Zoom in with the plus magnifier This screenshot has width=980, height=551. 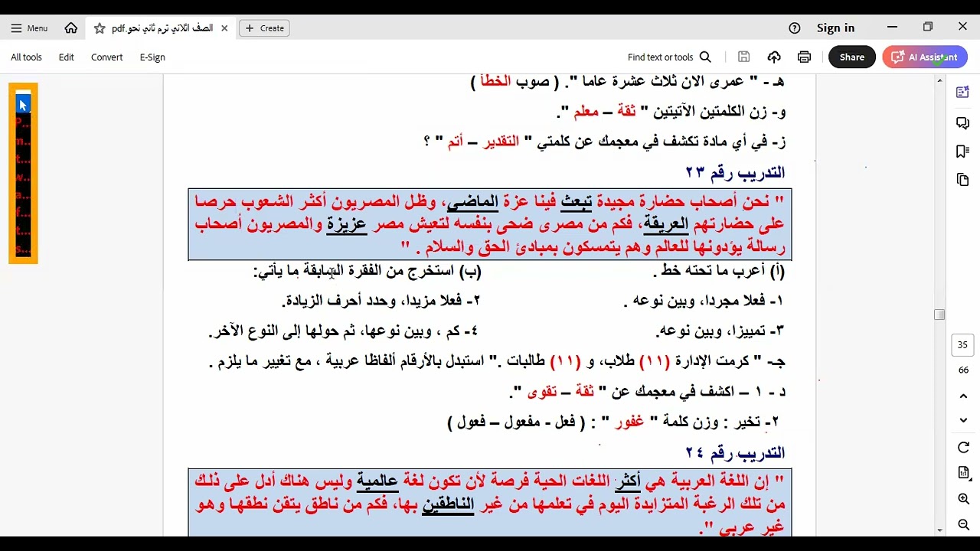tap(963, 499)
